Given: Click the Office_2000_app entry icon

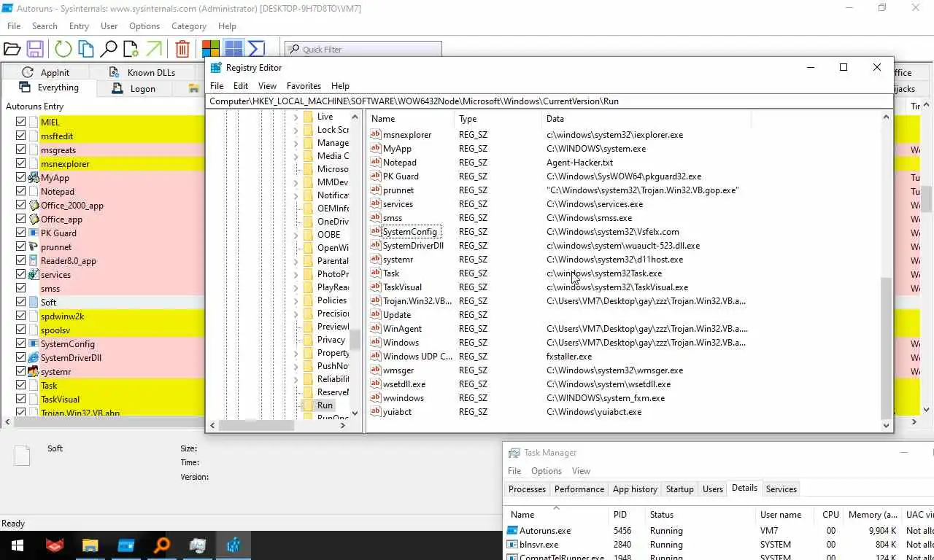Looking at the screenshot, I should (34, 205).
